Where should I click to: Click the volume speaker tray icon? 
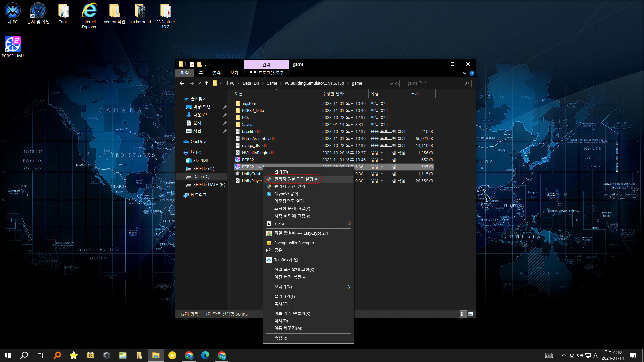580,355
